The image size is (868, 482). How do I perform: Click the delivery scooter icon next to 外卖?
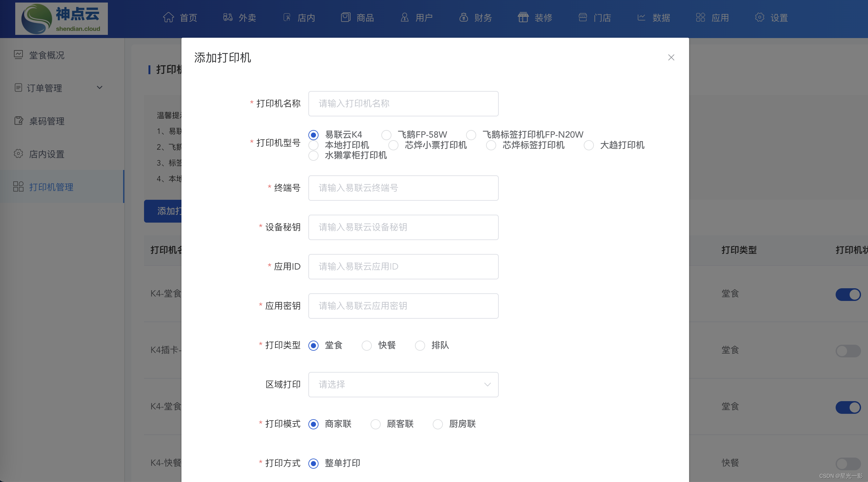coord(228,17)
